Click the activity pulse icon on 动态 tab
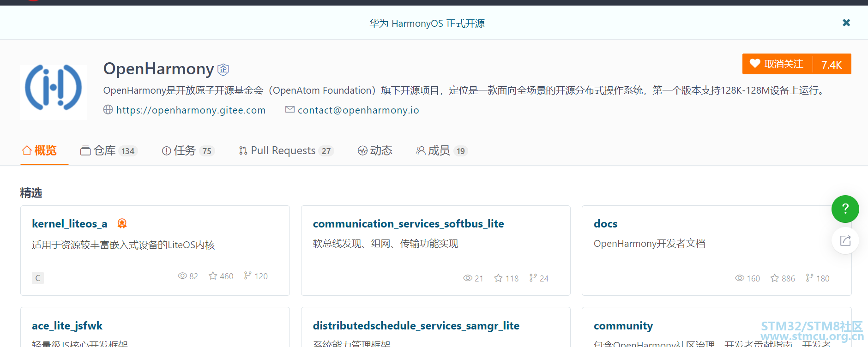Image resolution: width=868 pixels, height=347 pixels. tap(362, 151)
